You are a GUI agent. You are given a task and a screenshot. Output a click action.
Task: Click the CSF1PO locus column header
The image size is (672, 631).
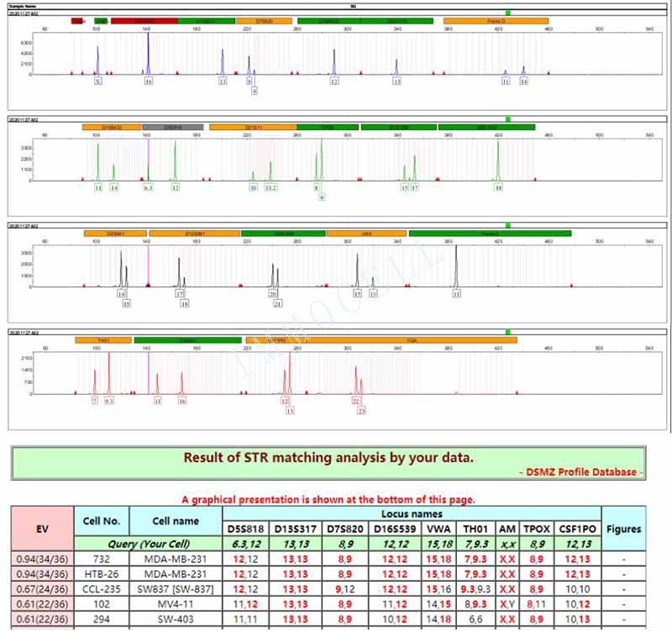click(579, 529)
